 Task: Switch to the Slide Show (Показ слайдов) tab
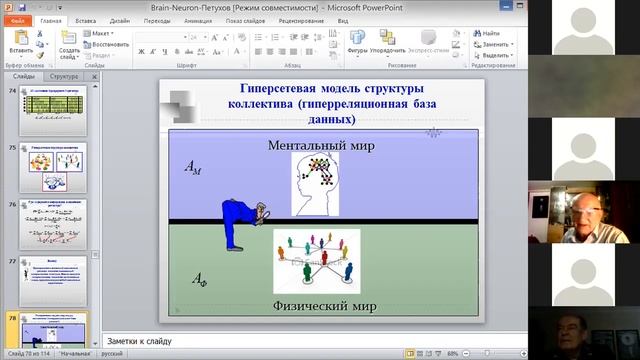click(245, 21)
